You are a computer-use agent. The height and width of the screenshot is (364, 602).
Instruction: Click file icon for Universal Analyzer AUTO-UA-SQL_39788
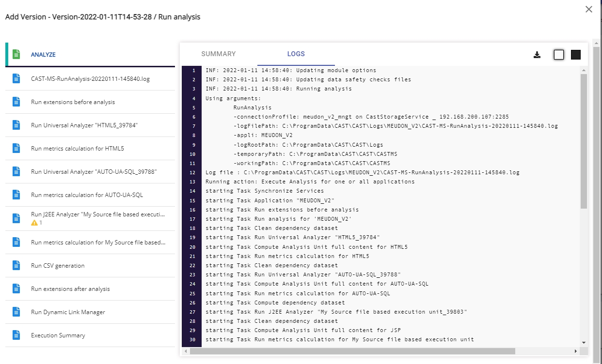coord(16,171)
